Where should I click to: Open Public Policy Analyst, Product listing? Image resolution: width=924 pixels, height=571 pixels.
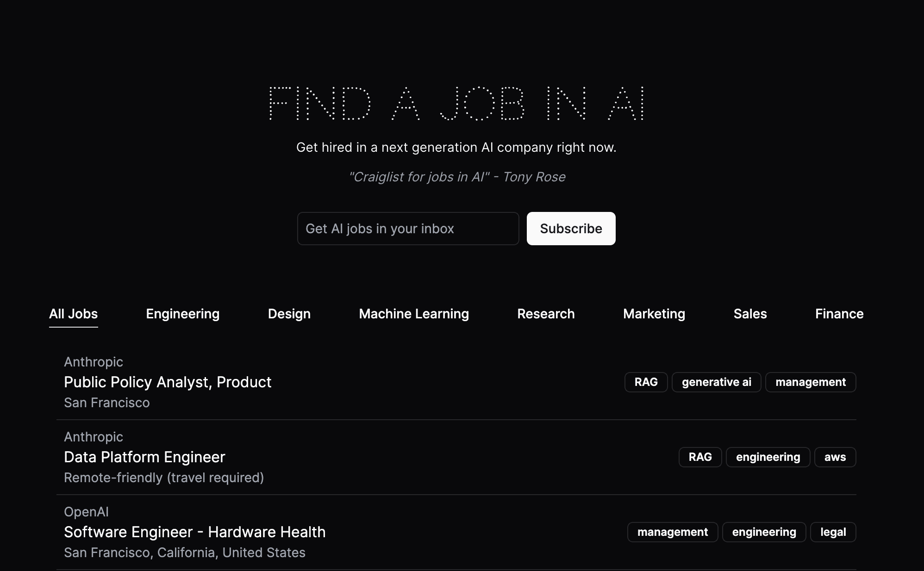[x=168, y=382]
